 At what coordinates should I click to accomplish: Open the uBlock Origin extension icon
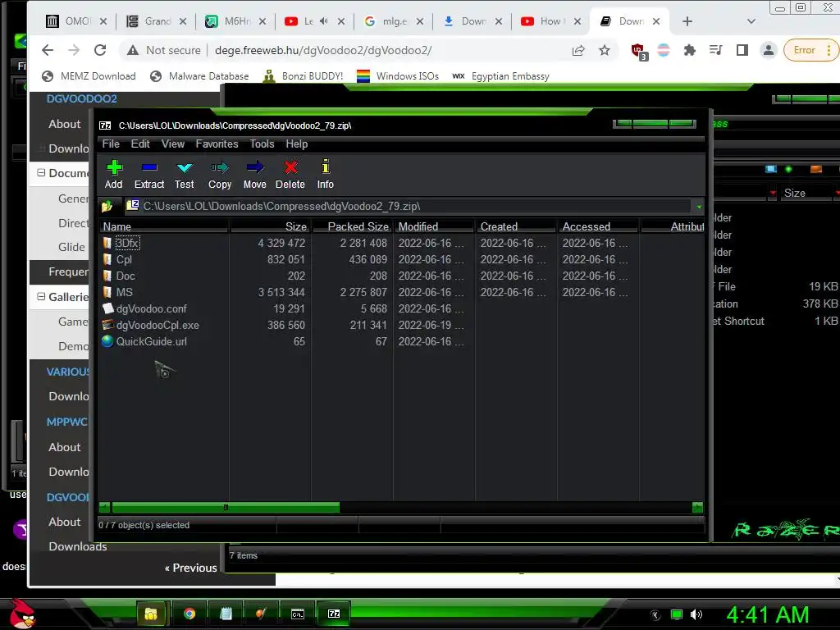638,51
